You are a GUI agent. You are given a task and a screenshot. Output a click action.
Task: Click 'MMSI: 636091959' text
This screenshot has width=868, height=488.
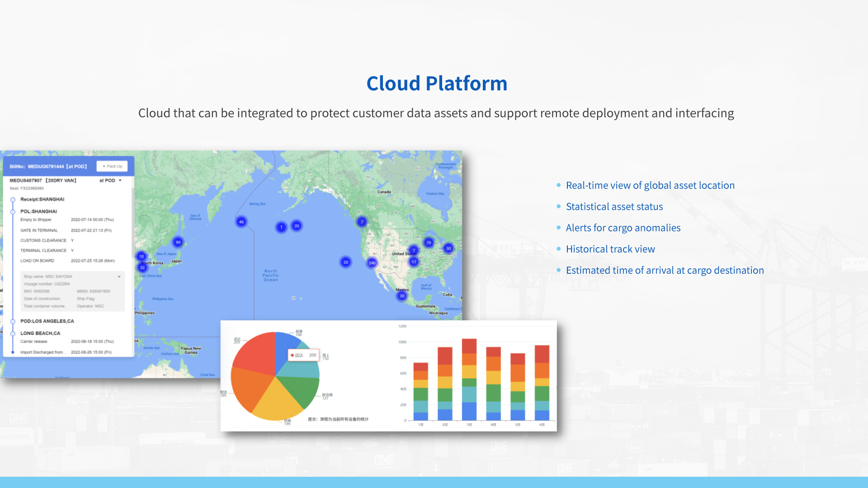point(94,291)
